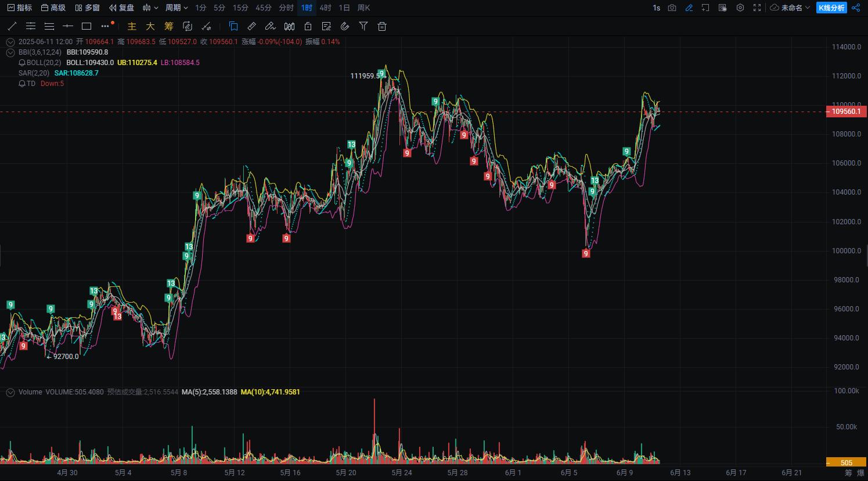Select the trend line drawing tool
The height and width of the screenshot is (481, 868).
pos(12,26)
